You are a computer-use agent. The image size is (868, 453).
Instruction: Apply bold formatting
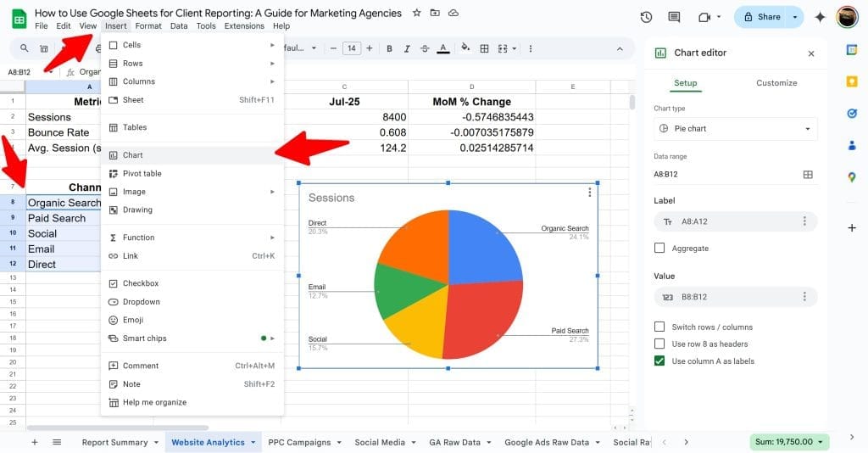389,48
